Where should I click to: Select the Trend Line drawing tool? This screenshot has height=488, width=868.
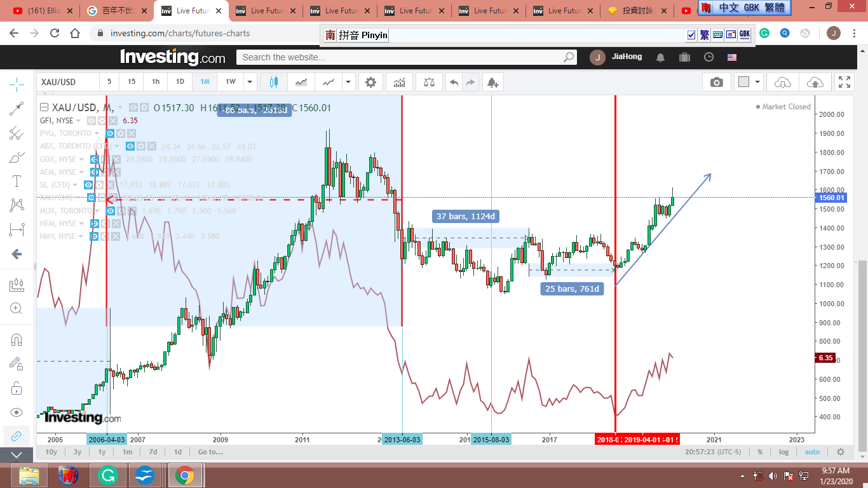[17, 109]
